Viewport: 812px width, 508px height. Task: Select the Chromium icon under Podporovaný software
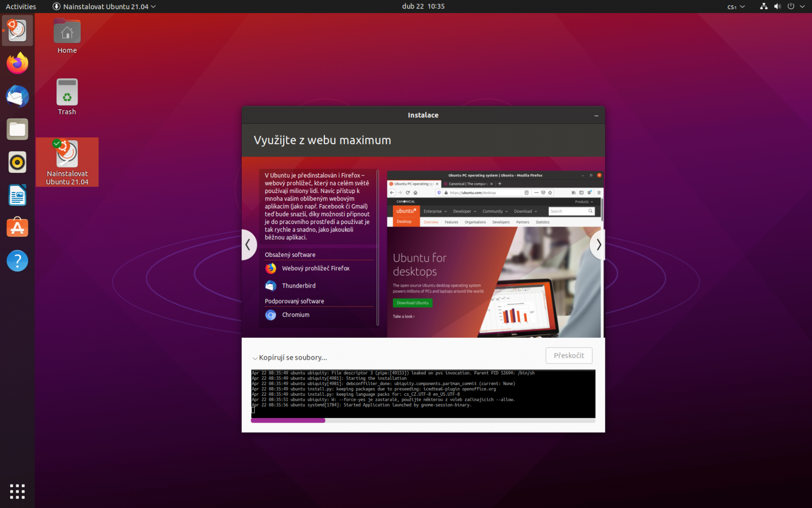coord(270,315)
